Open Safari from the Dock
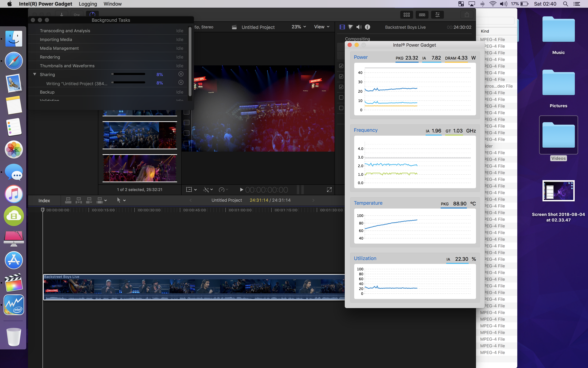The height and width of the screenshot is (368, 588). point(14,61)
